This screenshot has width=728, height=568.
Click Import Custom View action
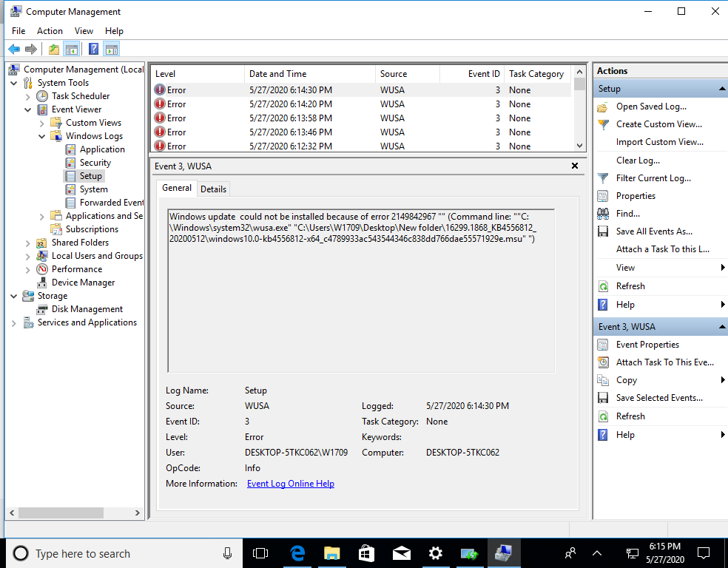pyautogui.click(x=659, y=142)
